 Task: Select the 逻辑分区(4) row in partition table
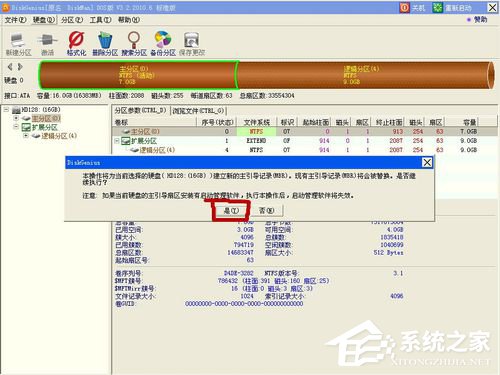[305, 150]
